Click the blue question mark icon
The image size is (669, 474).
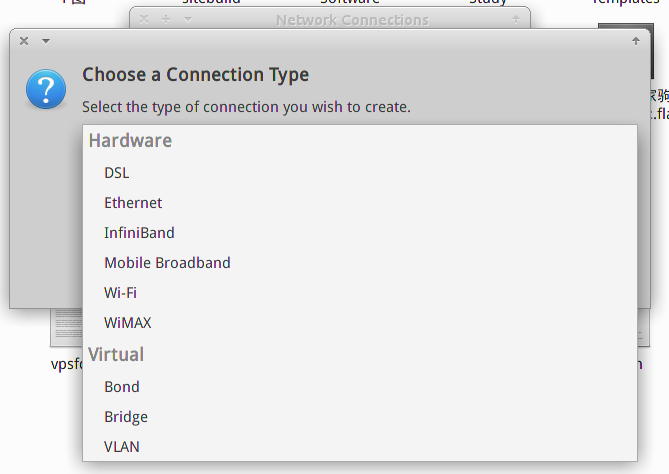[46, 89]
